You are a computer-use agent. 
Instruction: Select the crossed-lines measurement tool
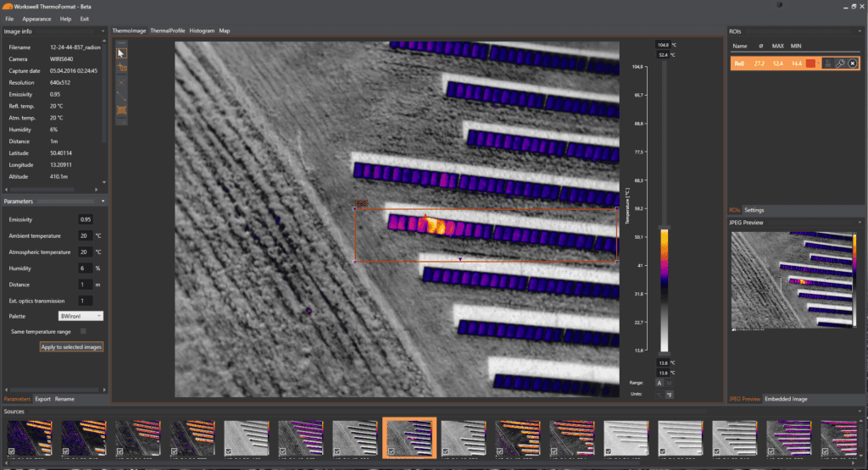tap(121, 82)
